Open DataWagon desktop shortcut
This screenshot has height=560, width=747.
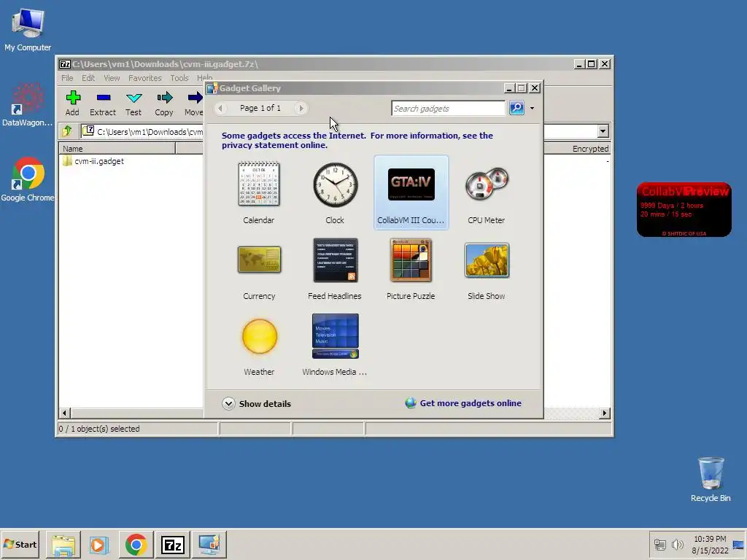[x=27, y=105]
